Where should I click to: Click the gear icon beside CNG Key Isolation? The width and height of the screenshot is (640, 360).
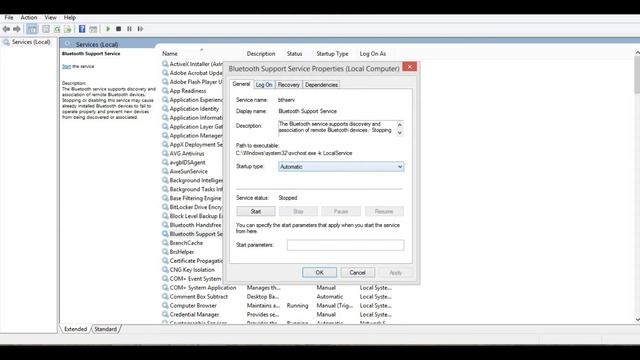(165, 270)
